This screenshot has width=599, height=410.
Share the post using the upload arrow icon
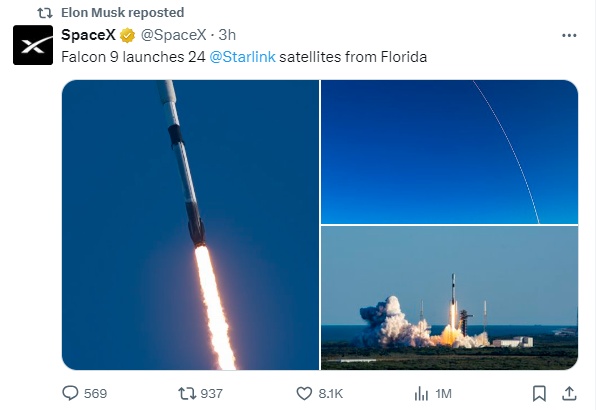569,393
